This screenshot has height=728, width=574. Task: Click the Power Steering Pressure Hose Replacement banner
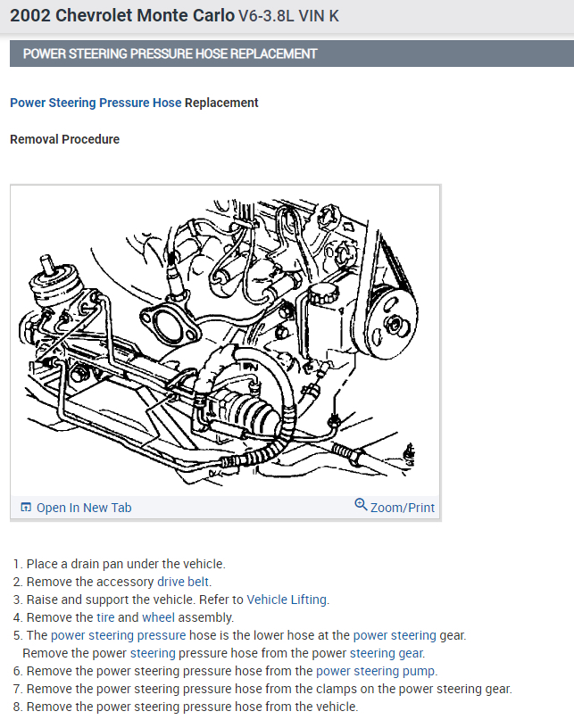point(292,54)
